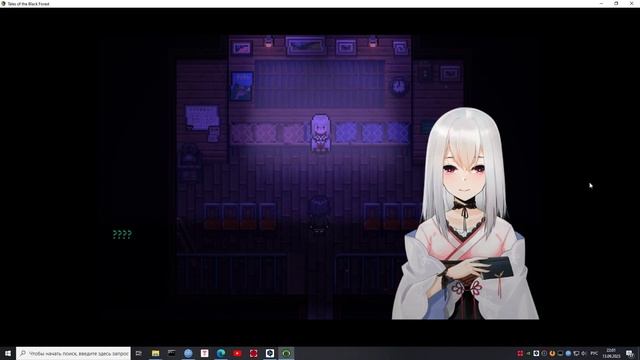Click the purple-haired shopkeeper sprite behind counter
Viewport: 640px width, 360px height.
coord(320,133)
